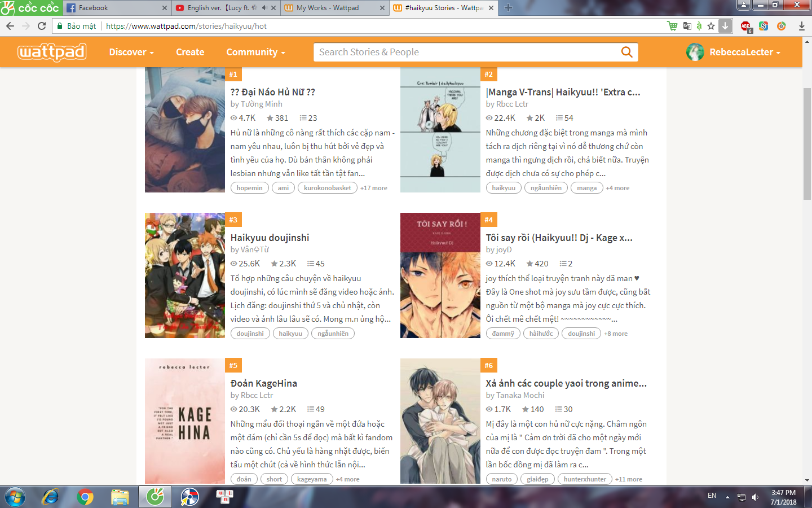
Task: Open the Coc Coc browser menu logo
Action: [30, 8]
